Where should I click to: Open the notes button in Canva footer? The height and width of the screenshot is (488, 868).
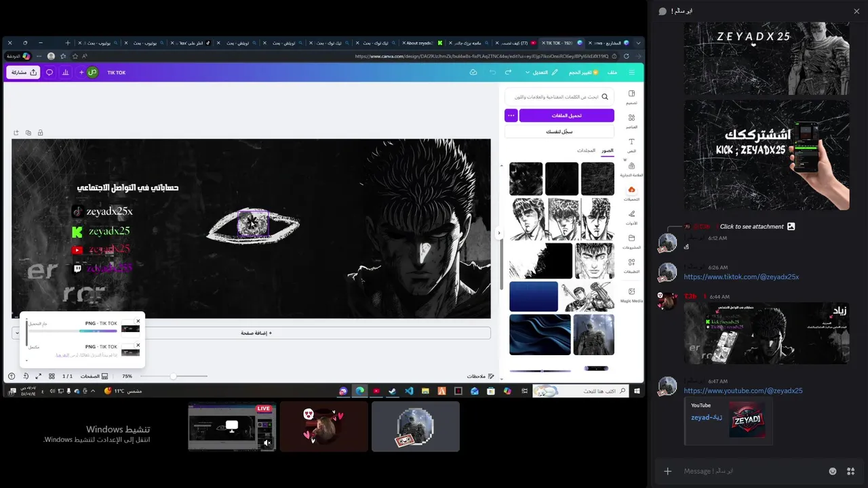tap(481, 375)
